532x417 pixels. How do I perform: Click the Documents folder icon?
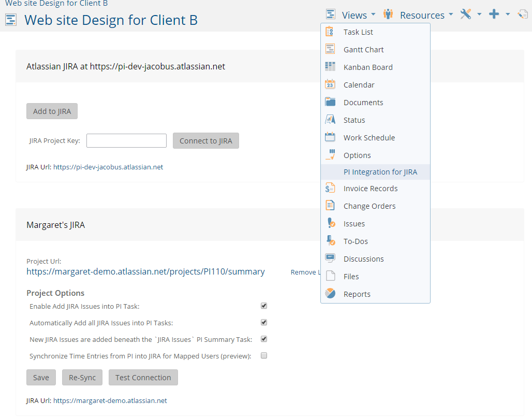330,102
